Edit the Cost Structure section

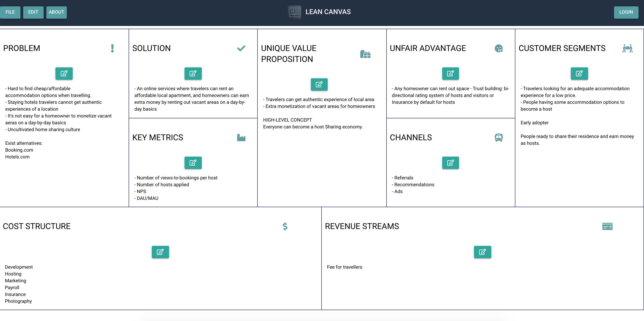160,252
